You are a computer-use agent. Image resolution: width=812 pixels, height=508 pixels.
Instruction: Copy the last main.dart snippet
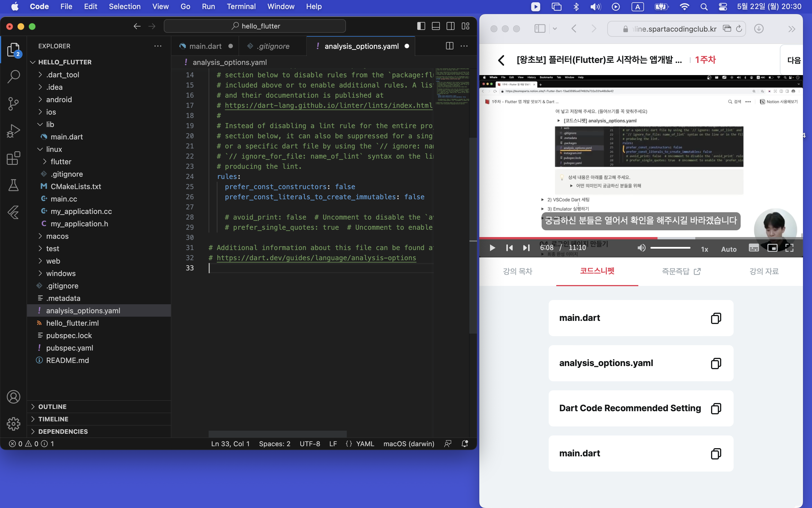click(716, 454)
